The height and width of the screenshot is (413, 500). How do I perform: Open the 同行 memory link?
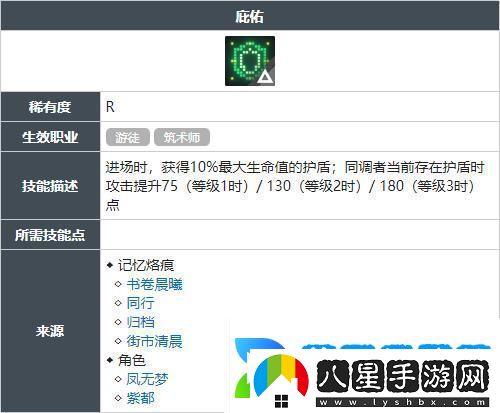coord(140,303)
